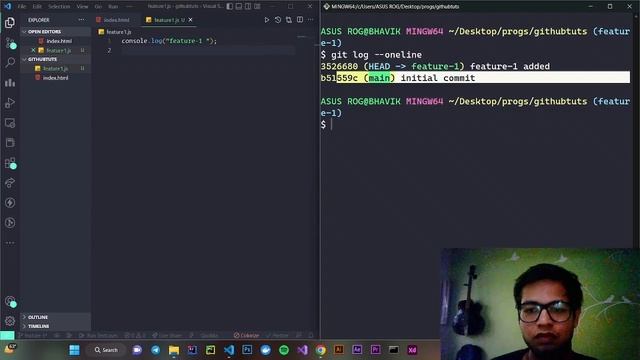640x360 pixels.
Task: Click the taskbar Search box
Action: pyautogui.click(x=107, y=350)
